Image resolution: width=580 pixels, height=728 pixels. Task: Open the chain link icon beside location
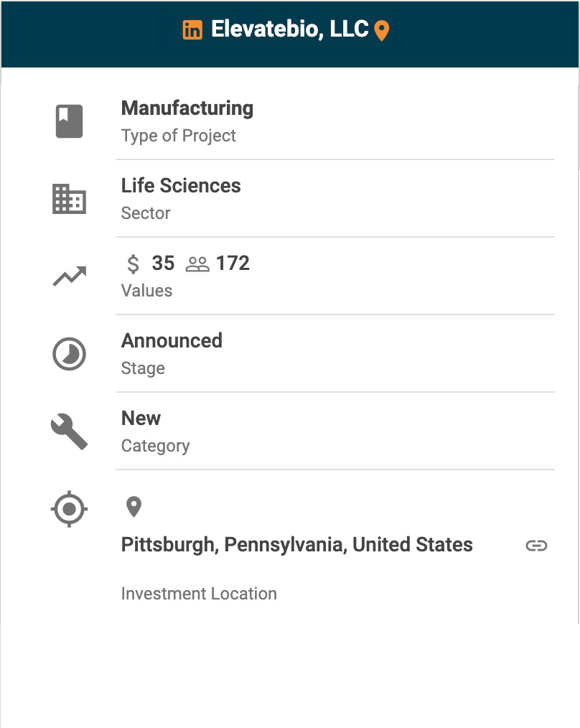tap(536, 546)
